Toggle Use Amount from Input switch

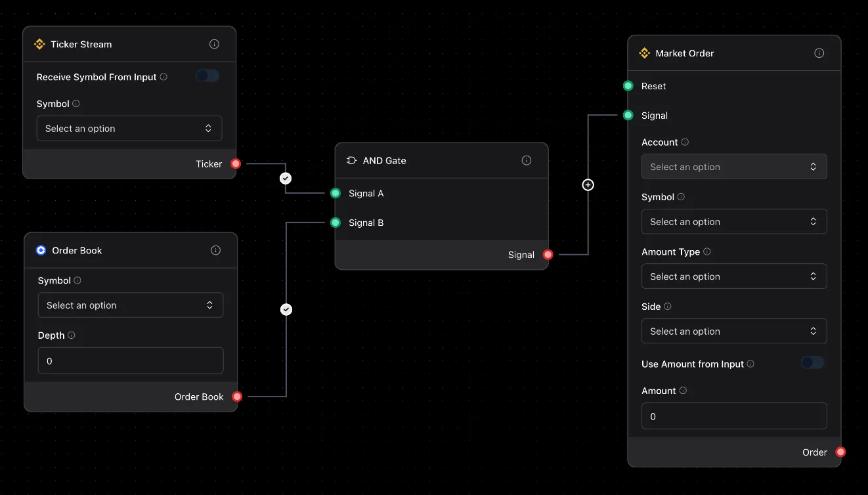pos(812,362)
